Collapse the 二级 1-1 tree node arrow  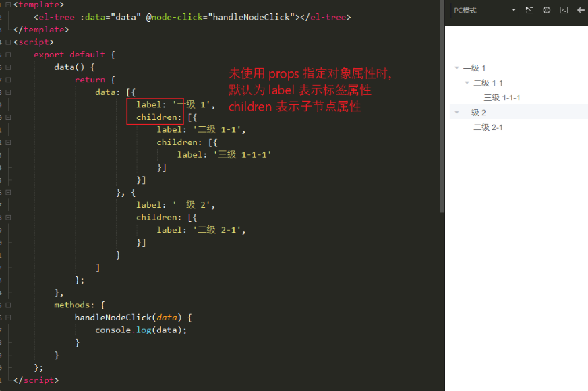click(467, 82)
